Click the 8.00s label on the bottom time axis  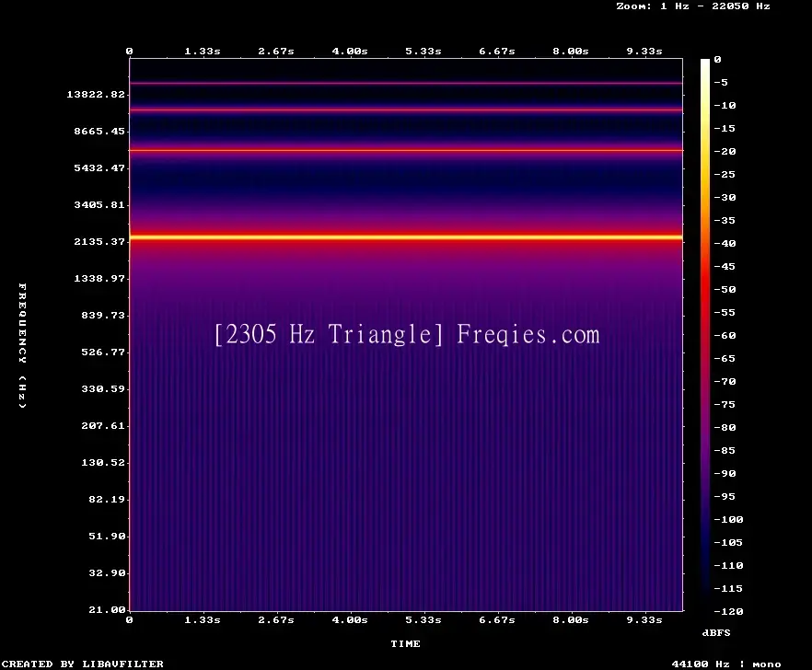(x=570, y=619)
